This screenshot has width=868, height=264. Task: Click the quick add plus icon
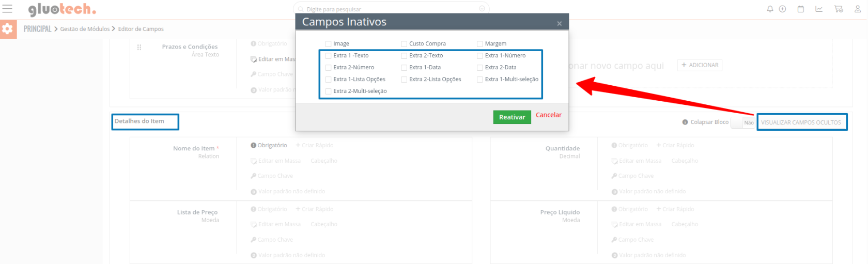tap(782, 9)
